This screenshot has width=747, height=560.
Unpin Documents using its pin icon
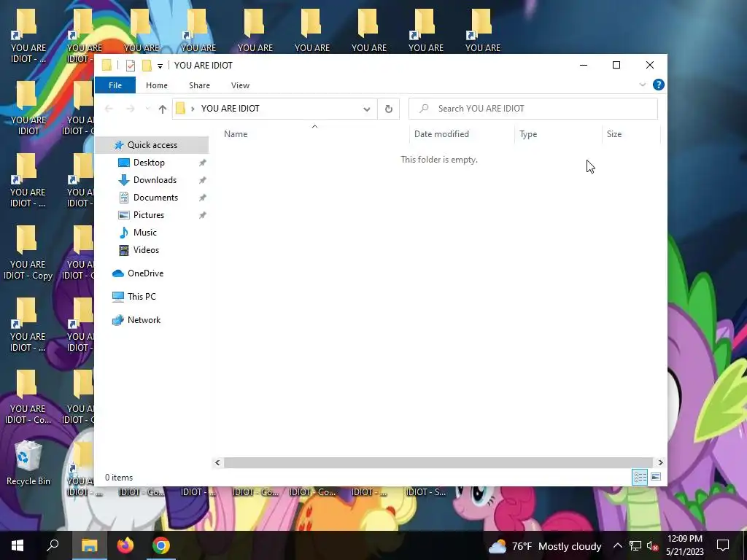tap(203, 198)
